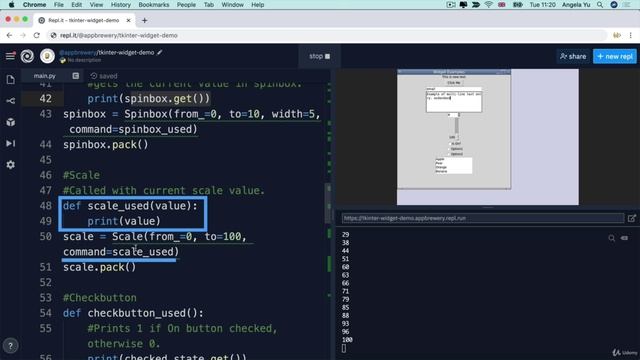Open the macOS Notification Center icon
Image resolution: width=640 pixels, height=360 pixels.
(627, 5)
